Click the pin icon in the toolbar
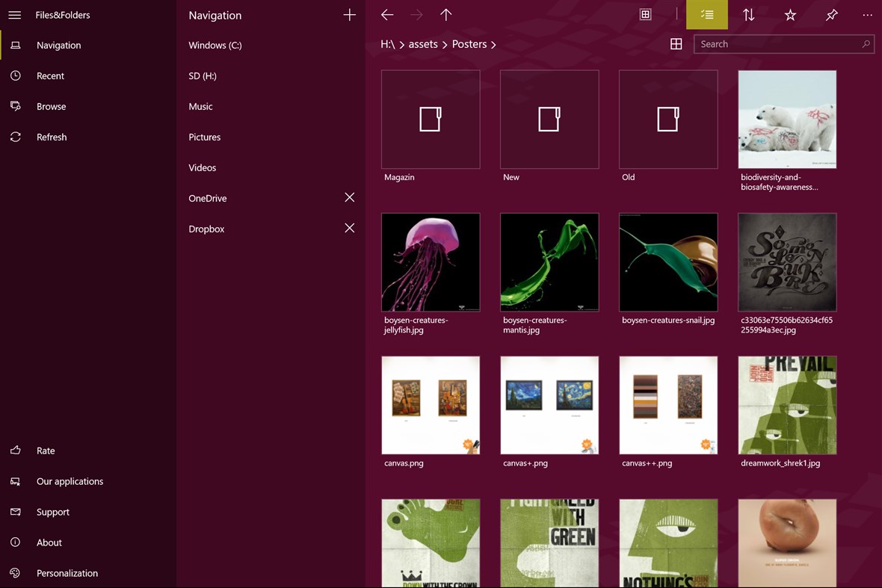This screenshot has height=588, width=882. coord(831,14)
